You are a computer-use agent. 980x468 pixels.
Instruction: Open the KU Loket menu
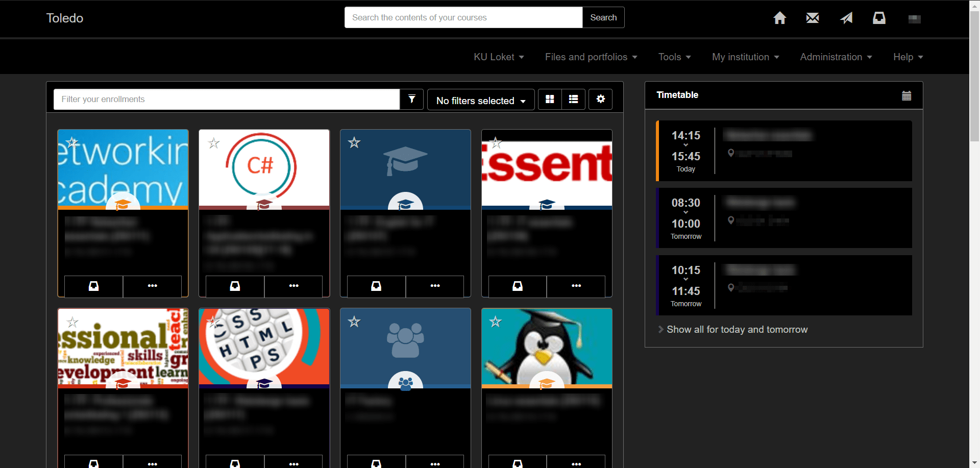point(499,57)
